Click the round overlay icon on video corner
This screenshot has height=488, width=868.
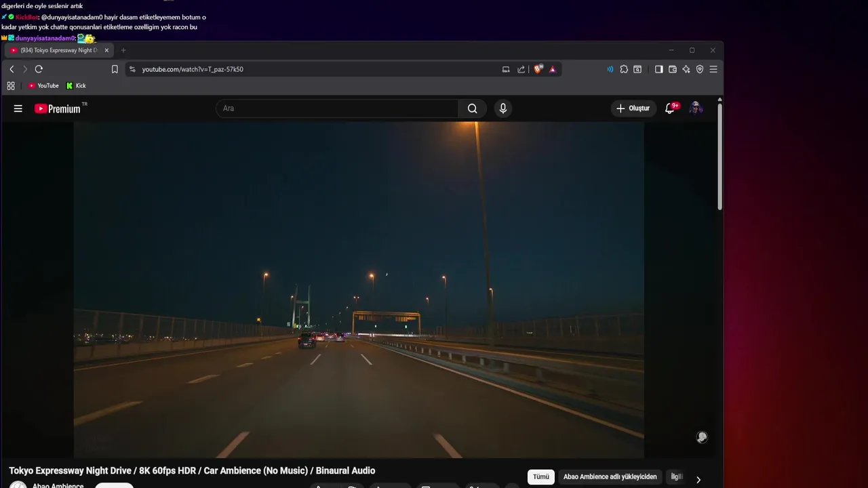tap(702, 437)
